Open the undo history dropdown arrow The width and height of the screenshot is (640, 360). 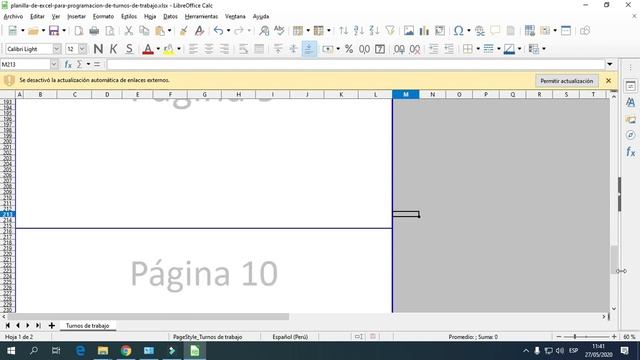click(x=228, y=31)
